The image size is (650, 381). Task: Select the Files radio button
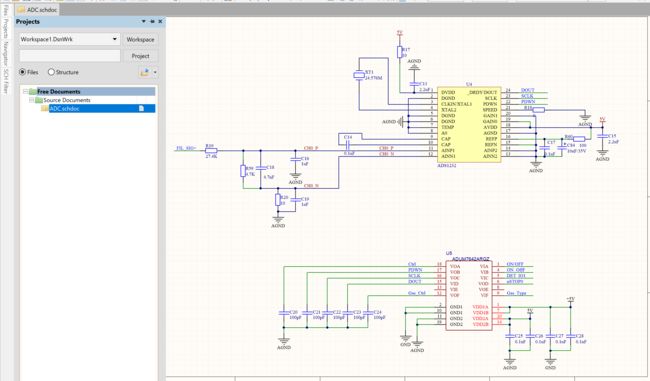[x=22, y=72]
